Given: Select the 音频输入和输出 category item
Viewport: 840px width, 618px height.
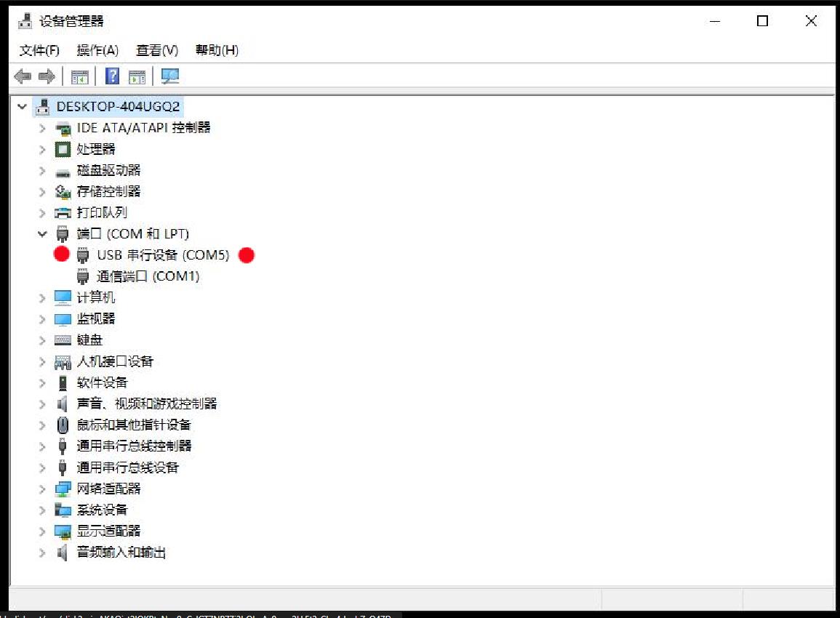Looking at the screenshot, I should pyautogui.click(x=121, y=552).
